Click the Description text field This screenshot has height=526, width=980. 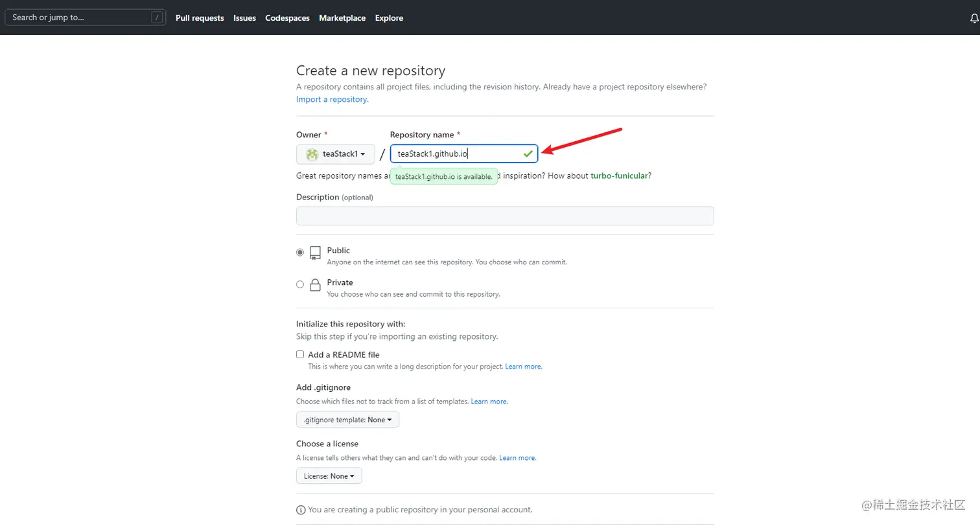[505, 216]
